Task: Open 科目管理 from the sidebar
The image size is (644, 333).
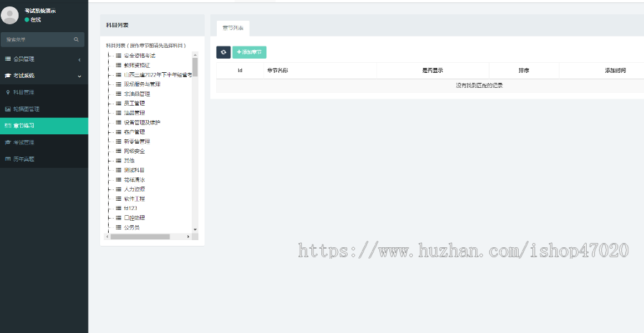Action: (44, 92)
